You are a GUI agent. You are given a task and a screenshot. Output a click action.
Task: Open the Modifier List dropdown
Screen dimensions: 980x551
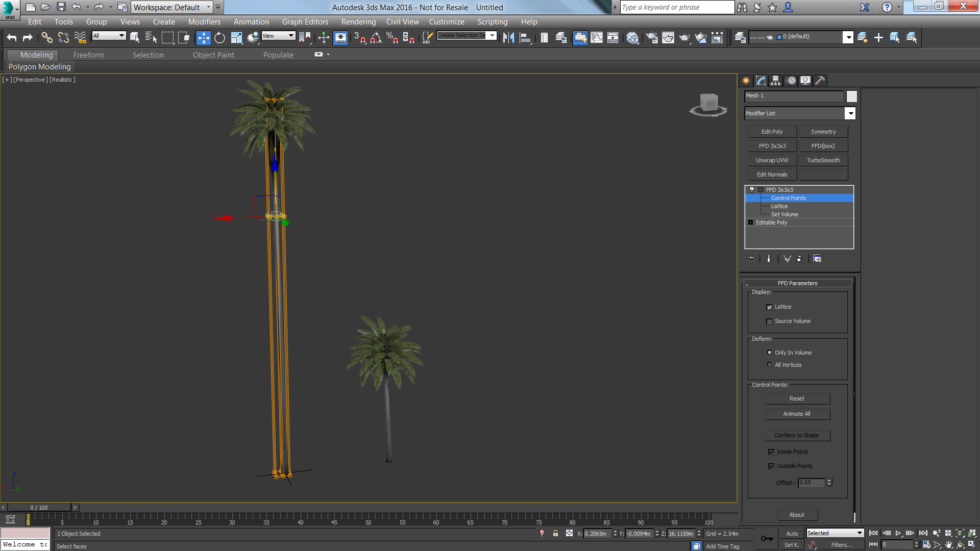pos(850,113)
